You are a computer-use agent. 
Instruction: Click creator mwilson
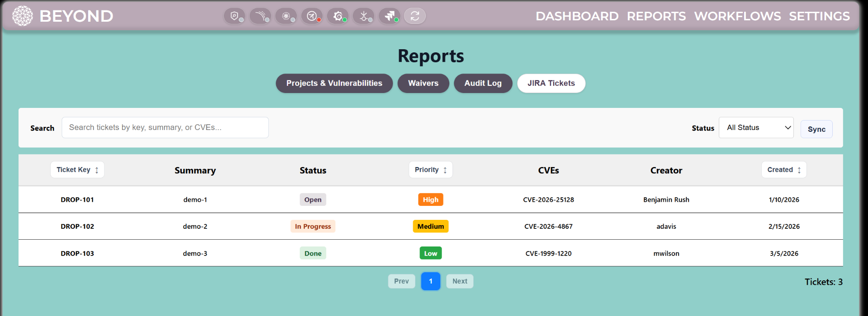pos(666,254)
